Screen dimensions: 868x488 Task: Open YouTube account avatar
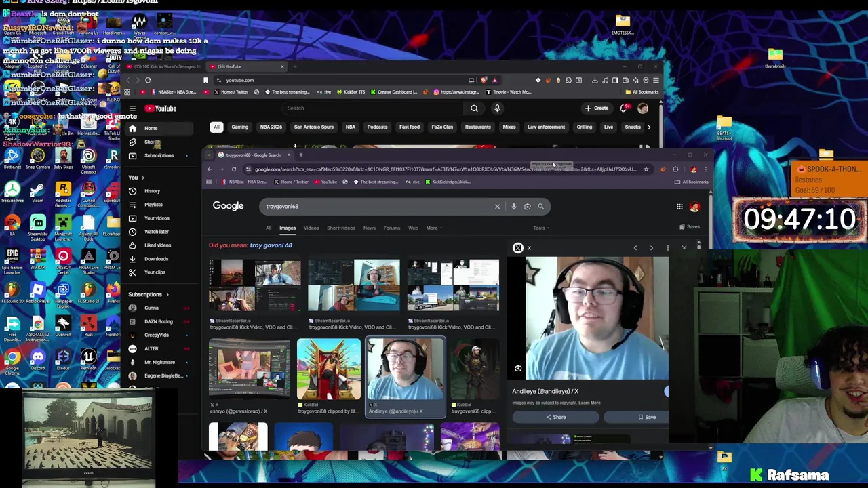(x=643, y=108)
